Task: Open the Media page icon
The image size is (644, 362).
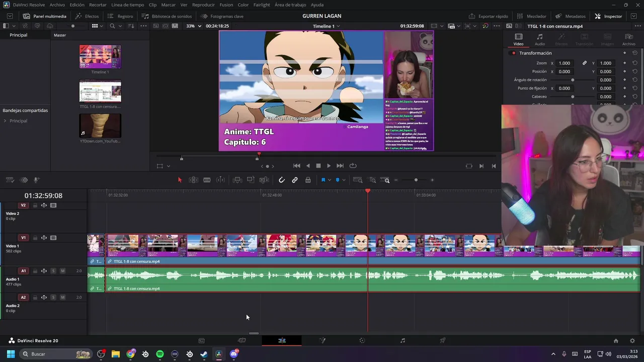Action: point(201,340)
